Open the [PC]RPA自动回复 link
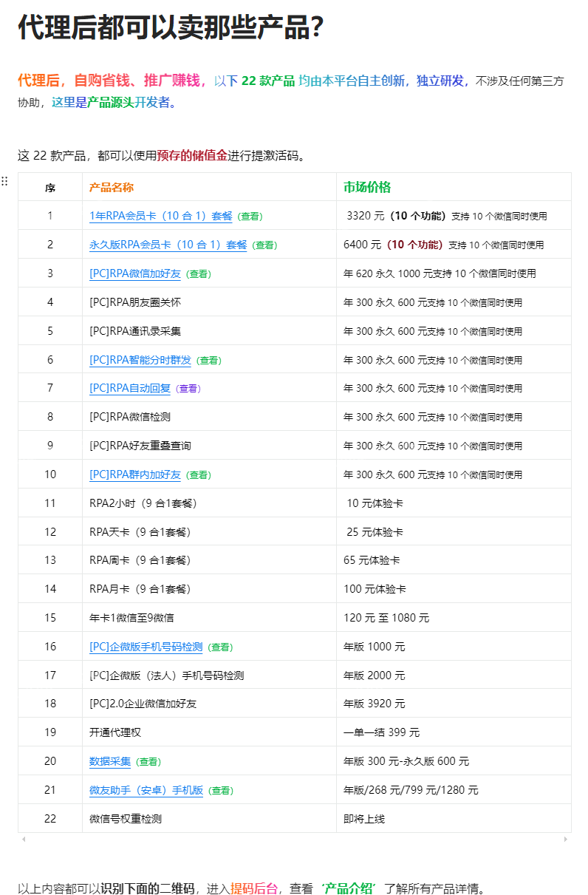This screenshot has height=895, width=588. tap(130, 388)
